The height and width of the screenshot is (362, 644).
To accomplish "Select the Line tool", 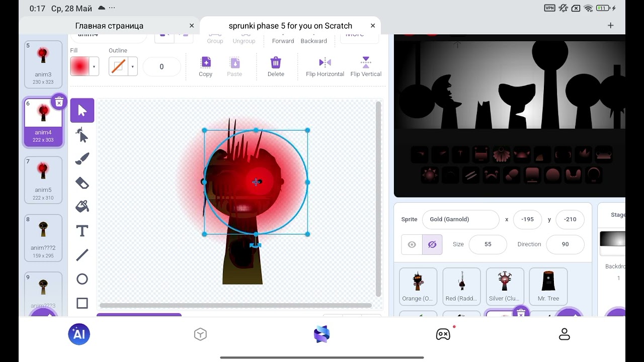I will click(x=82, y=254).
